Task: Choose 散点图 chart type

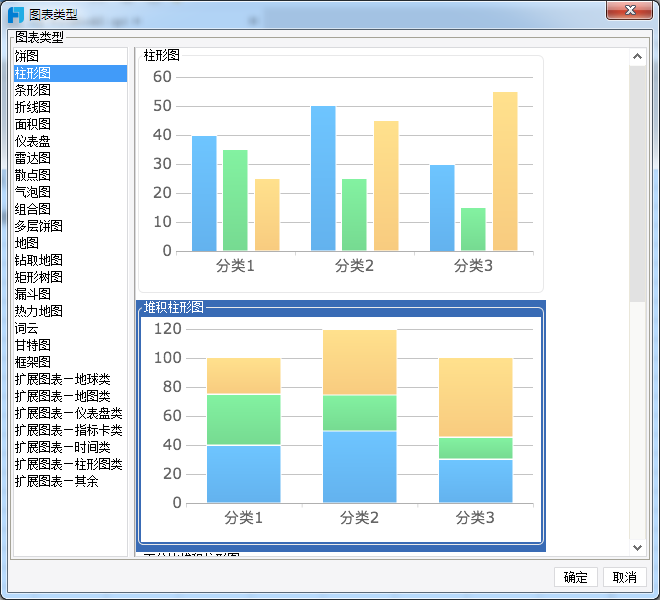Action: pyautogui.click(x=70, y=175)
